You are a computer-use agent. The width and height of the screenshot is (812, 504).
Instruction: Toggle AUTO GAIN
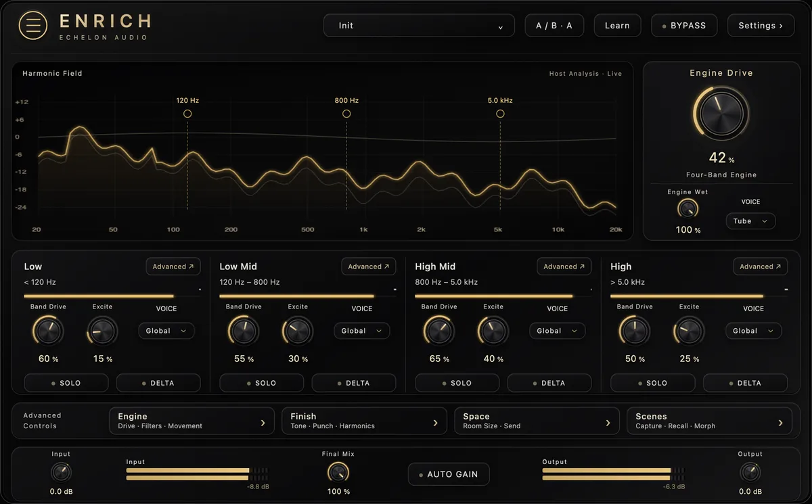[449, 474]
